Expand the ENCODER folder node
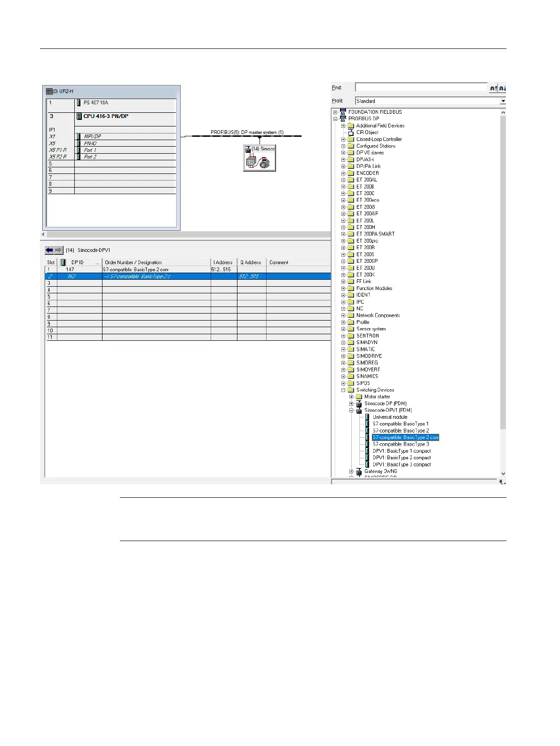560x746 pixels. (343, 173)
